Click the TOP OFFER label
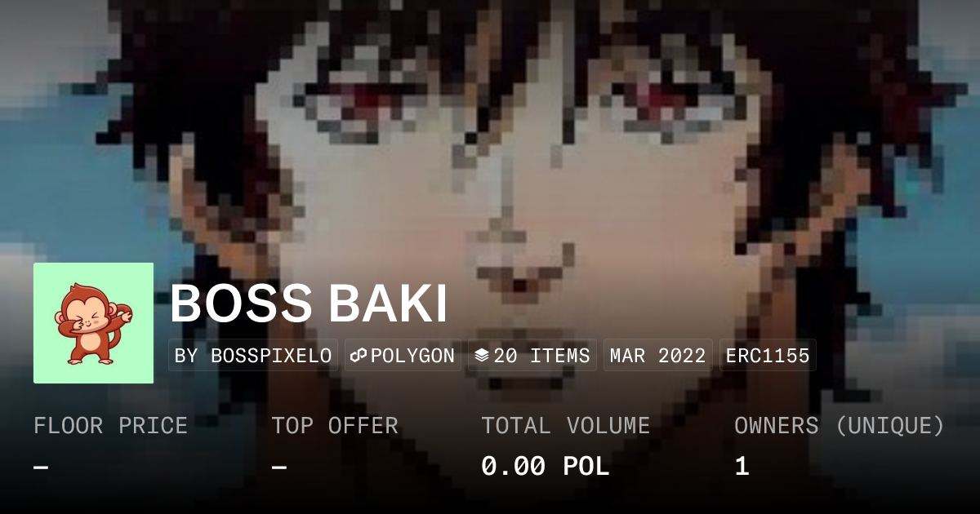The height and width of the screenshot is (514, 980). pos(335,426)
